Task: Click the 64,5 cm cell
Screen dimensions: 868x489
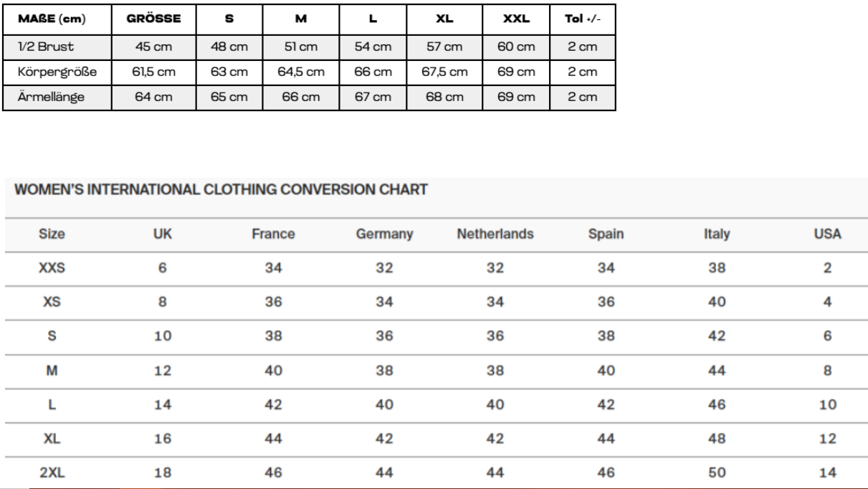Action: click(300, 72)
